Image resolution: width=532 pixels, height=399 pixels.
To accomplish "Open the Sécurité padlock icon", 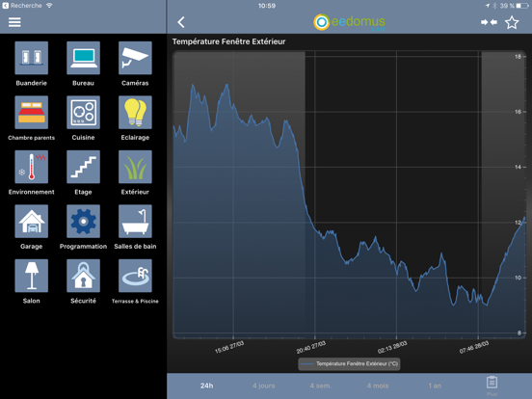I will 84,276.
